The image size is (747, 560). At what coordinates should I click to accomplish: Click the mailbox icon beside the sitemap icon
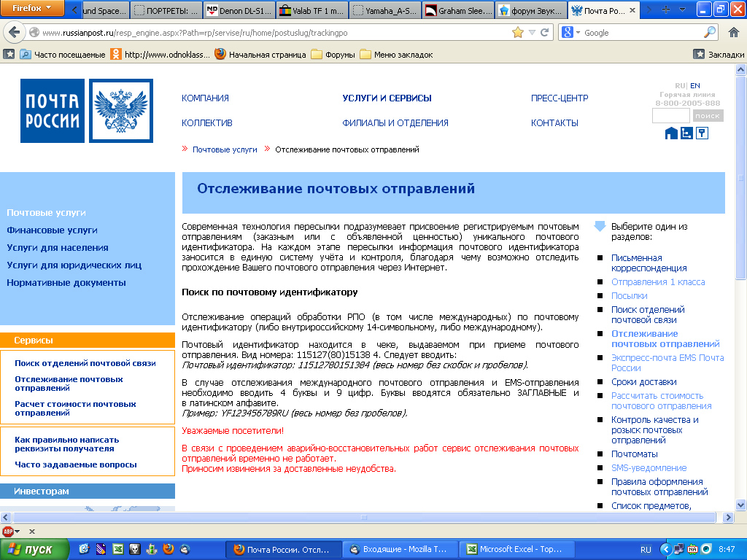click(x=702, y=133)
